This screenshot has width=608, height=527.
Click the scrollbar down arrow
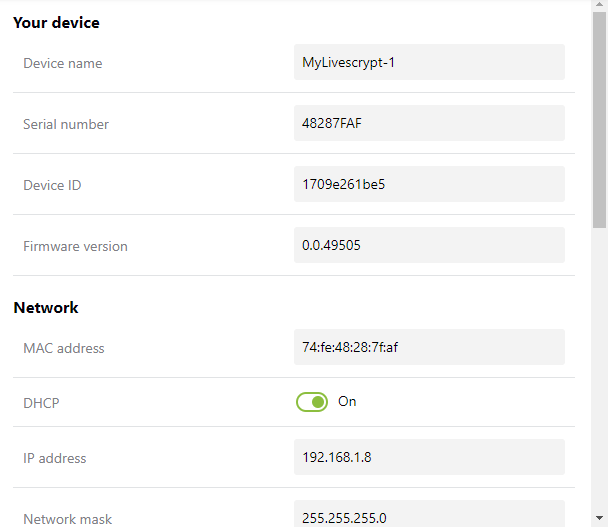click(x=599, y=518)
